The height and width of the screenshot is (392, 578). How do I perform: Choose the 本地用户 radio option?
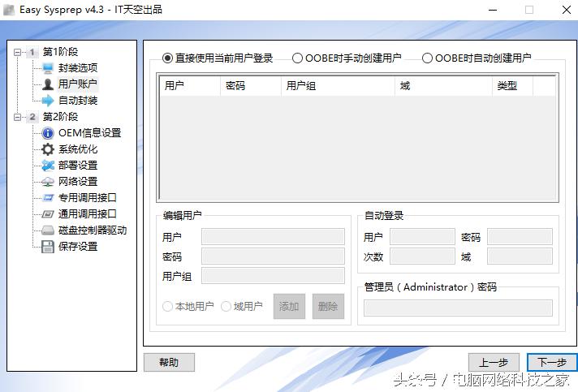tap(167, 306)
